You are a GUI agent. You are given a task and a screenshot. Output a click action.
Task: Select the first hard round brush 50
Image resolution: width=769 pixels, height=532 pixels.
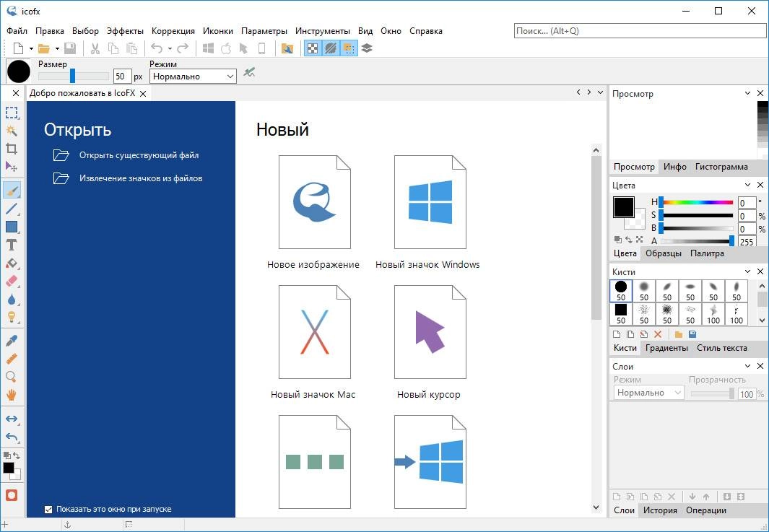pos(621,291)
